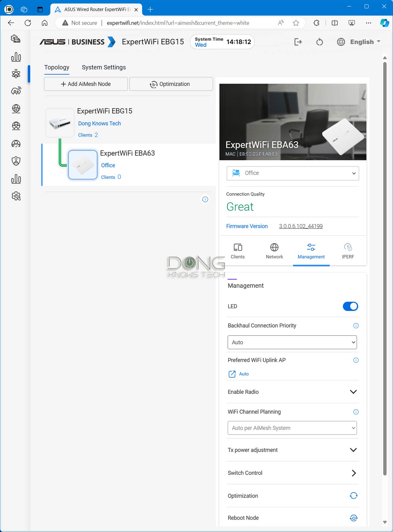393x532 pixels.
Task: Click browser refresh button
Action: (28, 23)
